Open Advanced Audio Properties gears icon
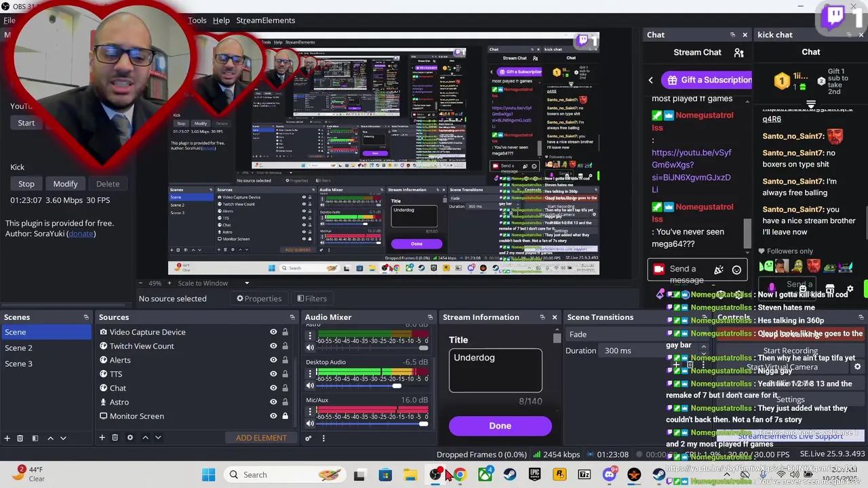This screenshot has height=488, width=868. (309, 438)
